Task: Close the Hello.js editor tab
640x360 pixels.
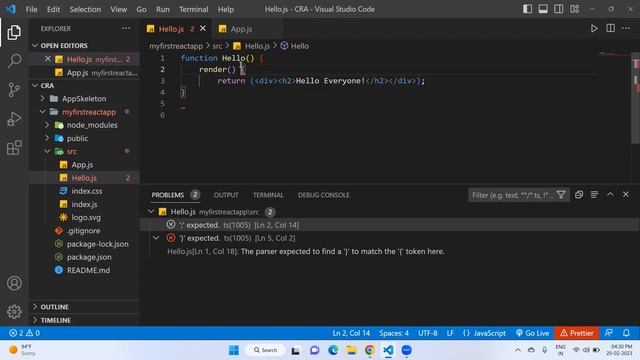Action: pyautogui.click(x=203, y=29)
